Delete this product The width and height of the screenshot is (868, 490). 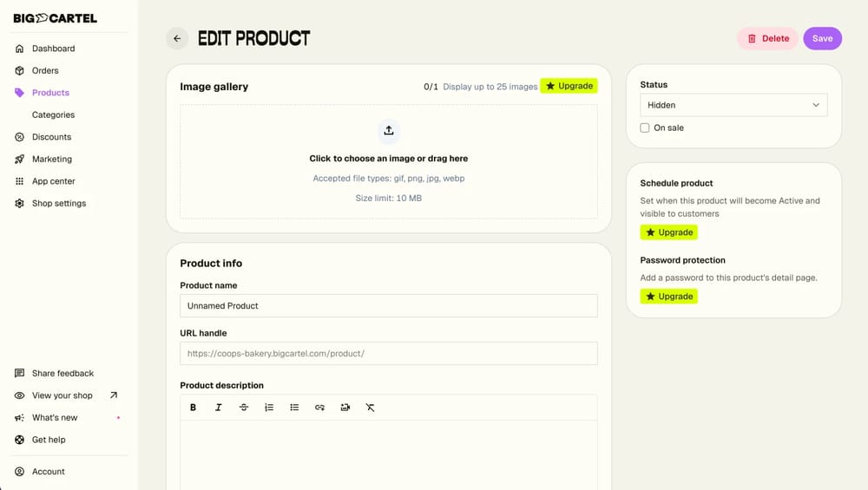pos(767,38)
